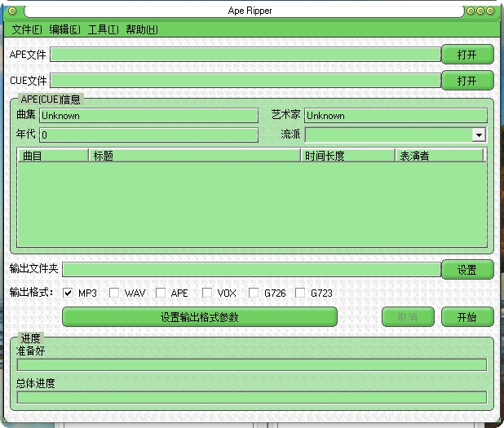Toggle the MP3 output format checkbox
The width and height of the screenshot is (504, 428).
pos(68,293)
